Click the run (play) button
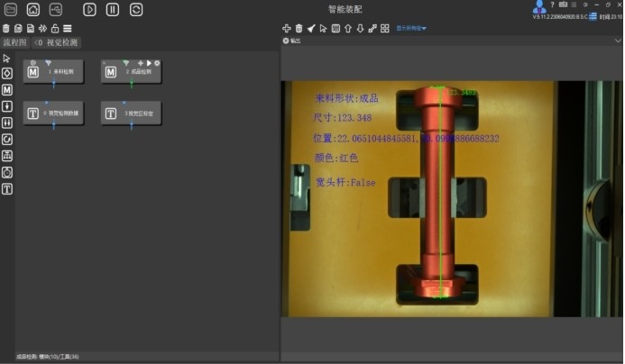The width and height of the screenshot is (625, 364). coord(89,9)
